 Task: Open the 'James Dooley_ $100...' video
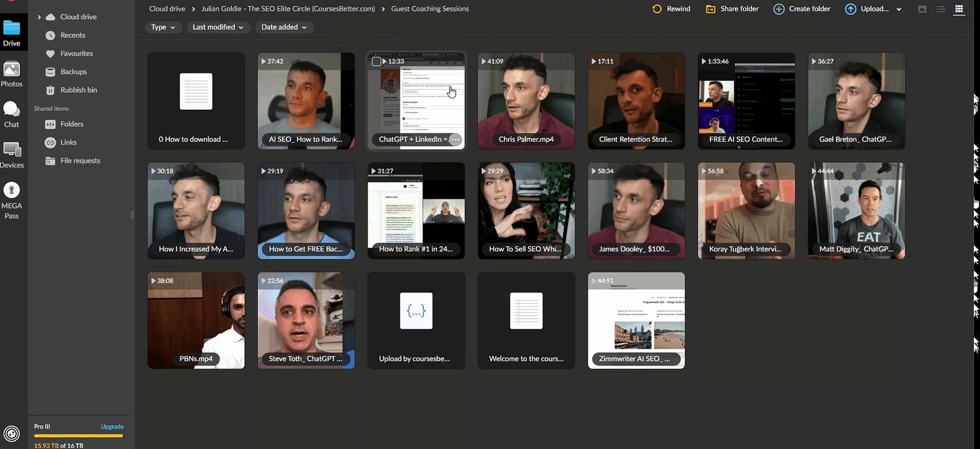point(636,211)
